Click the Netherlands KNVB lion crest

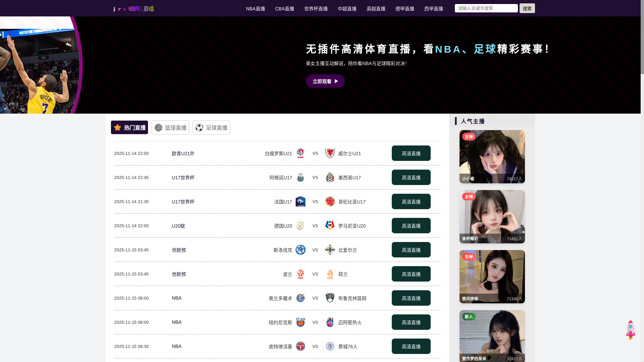tap(330, 274)
